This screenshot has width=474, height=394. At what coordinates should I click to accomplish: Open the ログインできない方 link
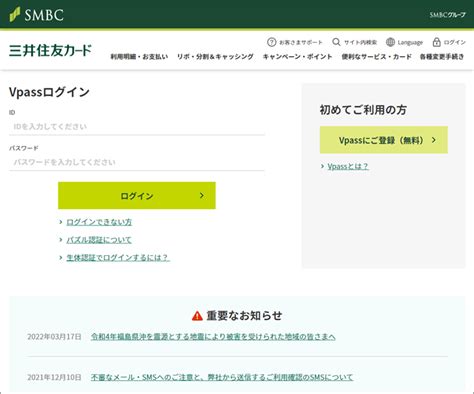click(x=99, y=222)
